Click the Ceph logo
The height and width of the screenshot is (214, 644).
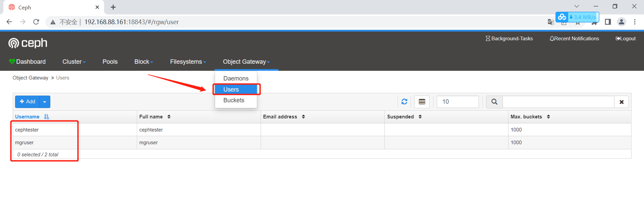[28, 43]
